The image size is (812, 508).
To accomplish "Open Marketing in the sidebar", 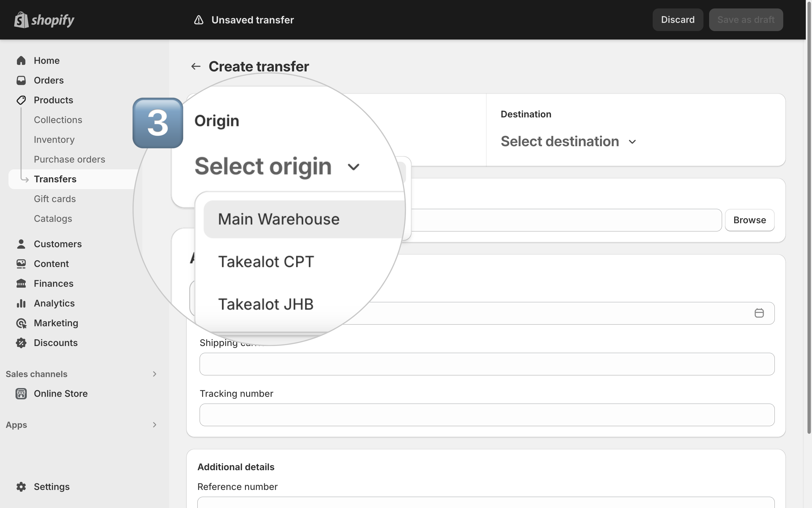I will point(56,323).
